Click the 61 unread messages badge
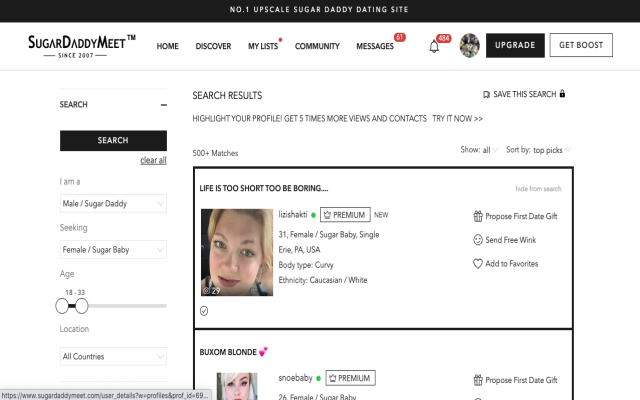640x400 pixels. click(400, 37)
